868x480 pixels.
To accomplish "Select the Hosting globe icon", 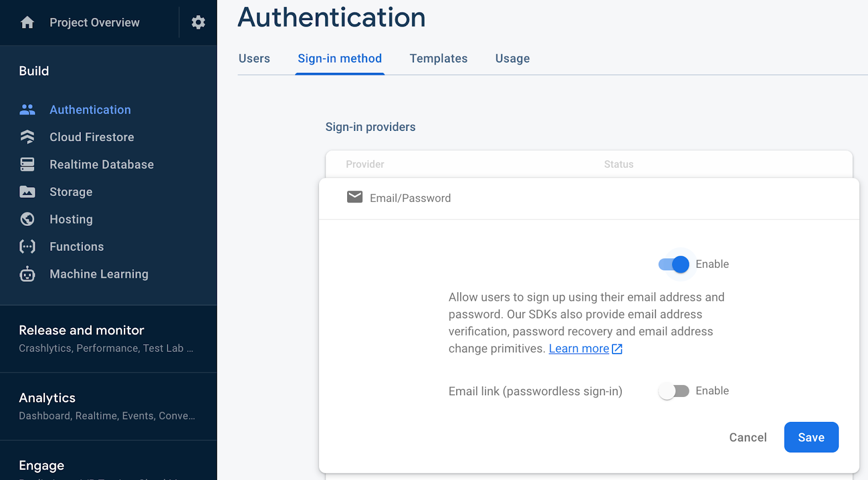I will tap(27, 219).
